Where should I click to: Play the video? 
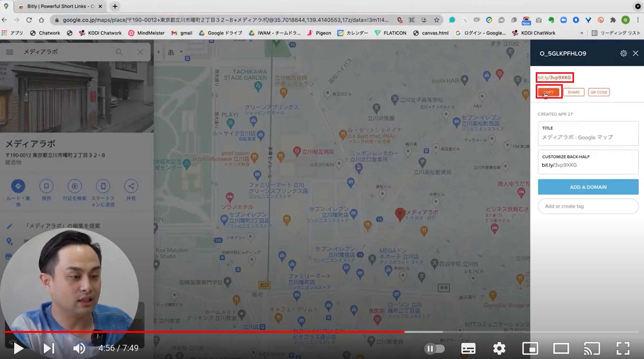point(18,348)
